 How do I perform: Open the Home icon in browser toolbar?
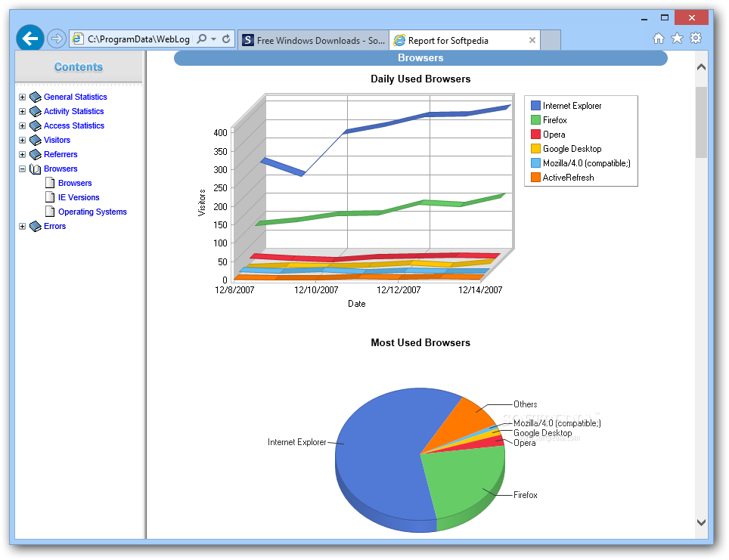659,38
